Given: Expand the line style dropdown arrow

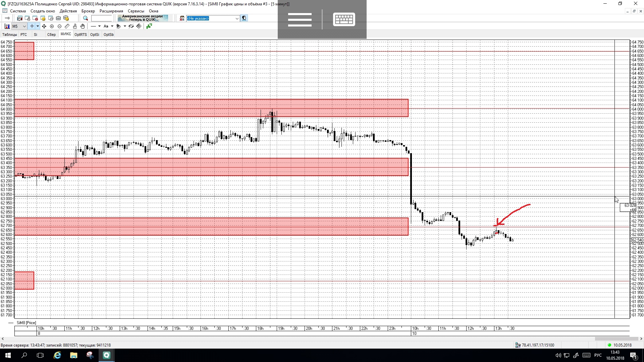Looking at the screenshot, I should click(x=99, y=26).
